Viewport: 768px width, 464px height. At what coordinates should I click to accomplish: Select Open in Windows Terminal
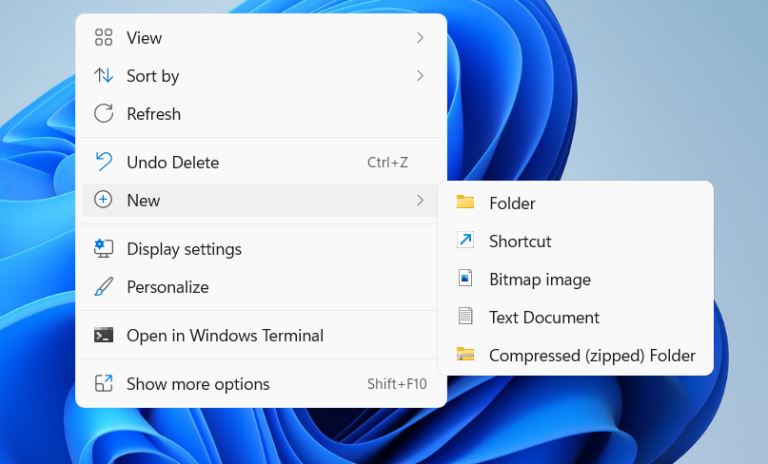pyautogui.click(x=260, y=336)
